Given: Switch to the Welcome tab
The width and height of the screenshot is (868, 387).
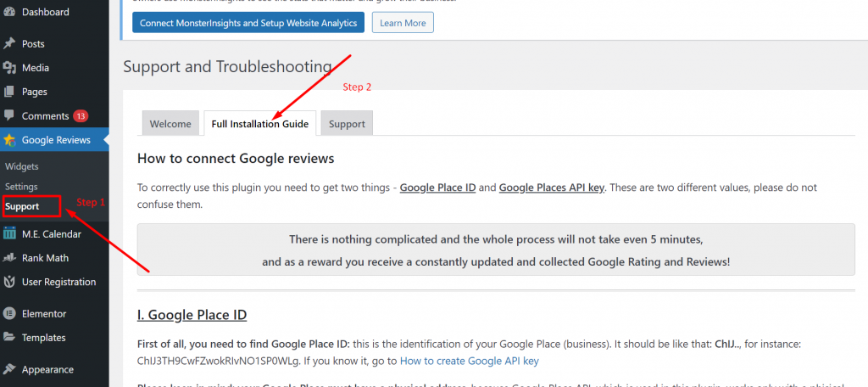Looking at the screenshot, I should [x=170, y=124].
